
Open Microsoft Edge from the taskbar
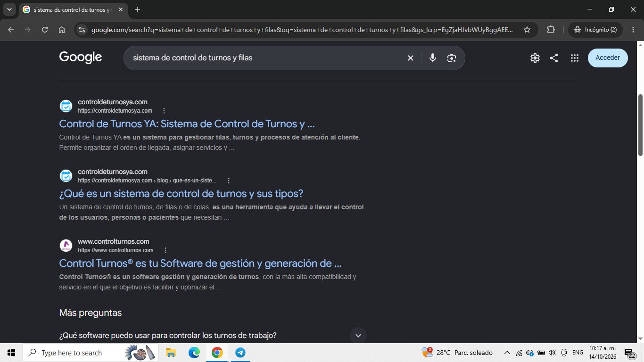point(194,353)
